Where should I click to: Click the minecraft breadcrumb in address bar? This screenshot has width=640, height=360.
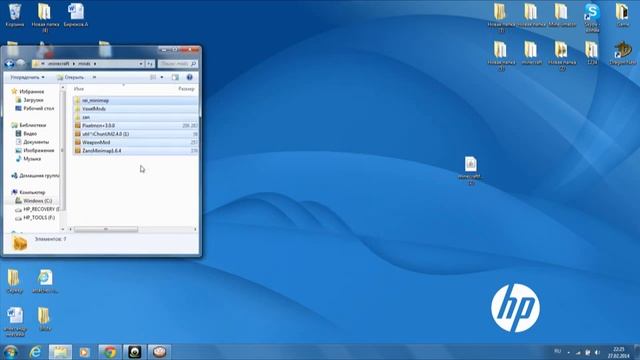pyautogui.click(x=58, y=64)
